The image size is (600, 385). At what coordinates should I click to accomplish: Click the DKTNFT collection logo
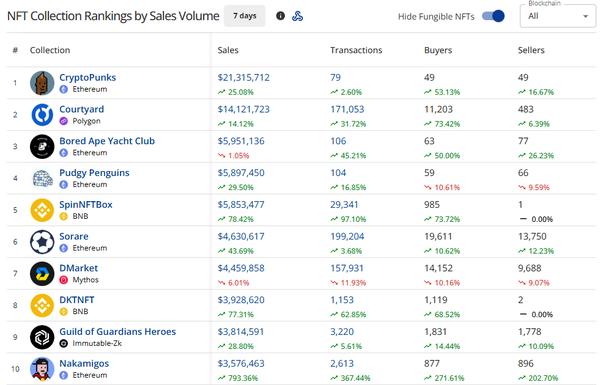(42, 305)
